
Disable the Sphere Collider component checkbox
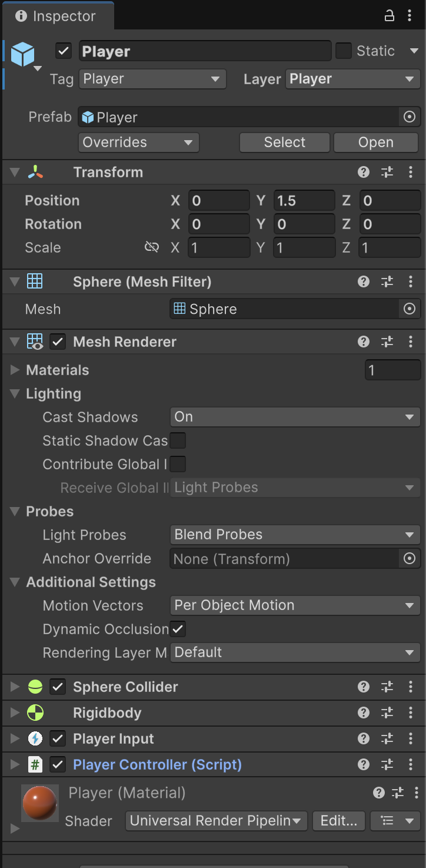(x=58, y=687)
